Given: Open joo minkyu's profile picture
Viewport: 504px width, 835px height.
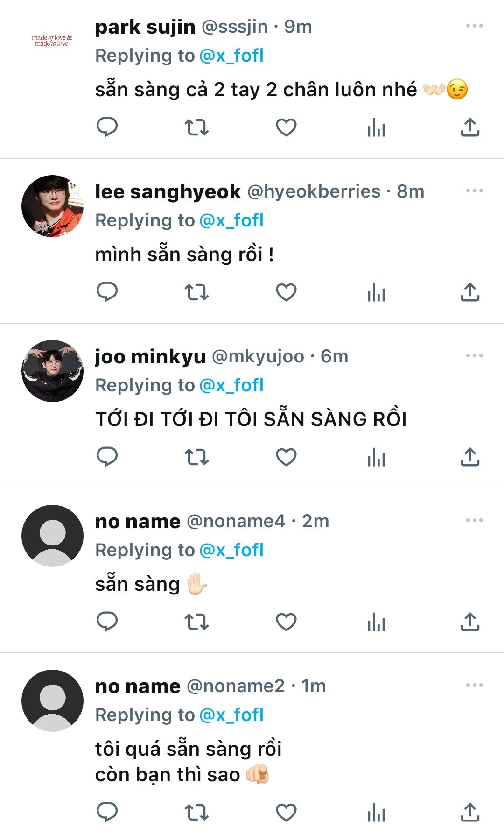Looking at the screenshot, I should point(52,371).
